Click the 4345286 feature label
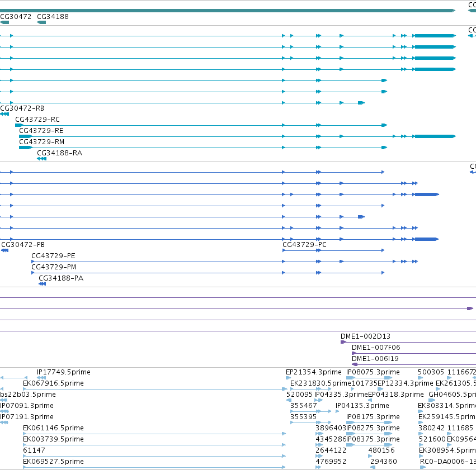 (x=331, y=439)
